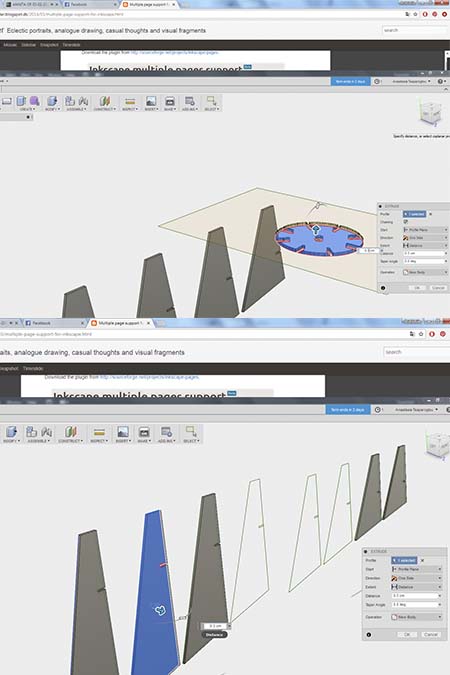
Task: Open the Construct plane icon in lower toolbar
Action: pyautogui.click(x=71, y=432)
